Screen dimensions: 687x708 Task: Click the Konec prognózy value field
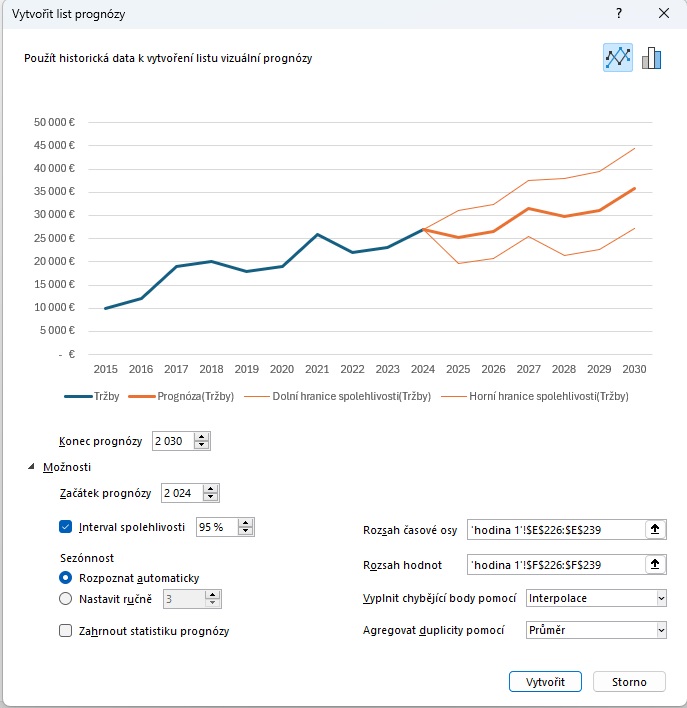(x=172, y=441)
